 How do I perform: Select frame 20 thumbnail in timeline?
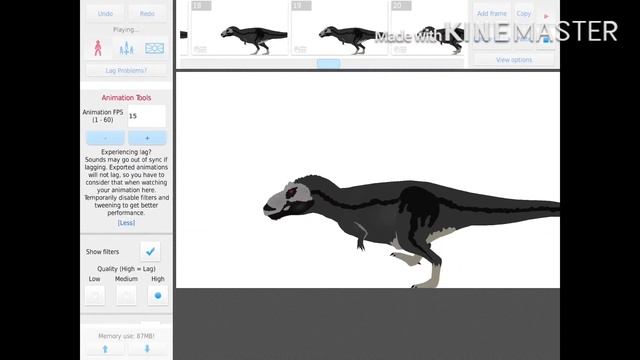coord(427,28)
